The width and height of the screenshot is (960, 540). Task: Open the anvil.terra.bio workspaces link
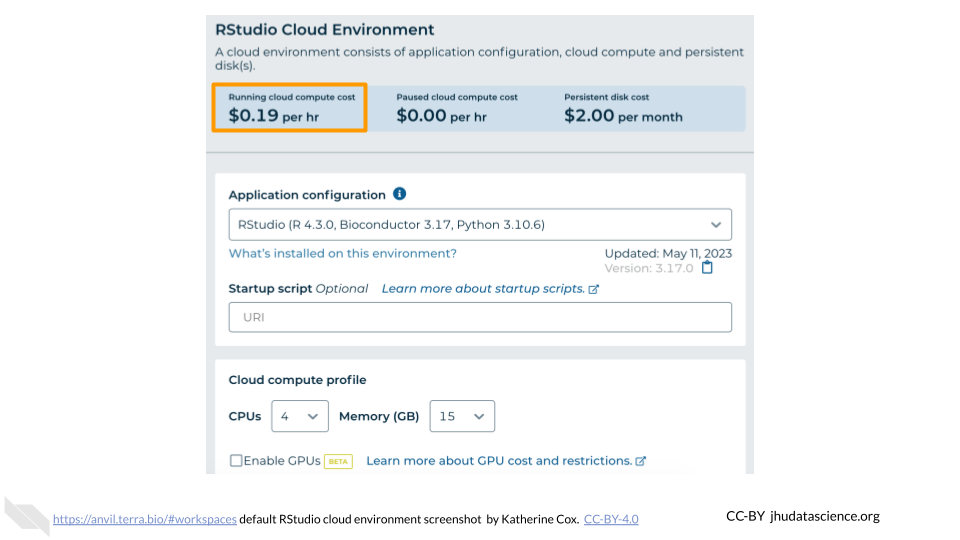click(x=144, y=519)
